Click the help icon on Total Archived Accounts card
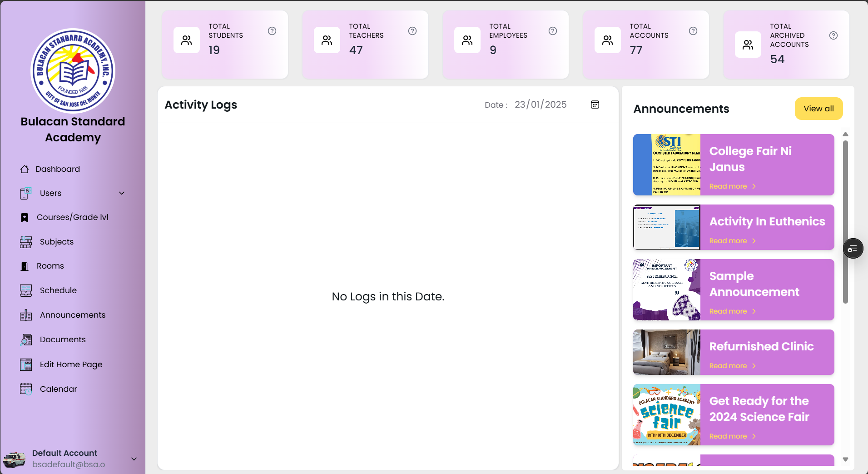868x474 pixels. (833, 35)
